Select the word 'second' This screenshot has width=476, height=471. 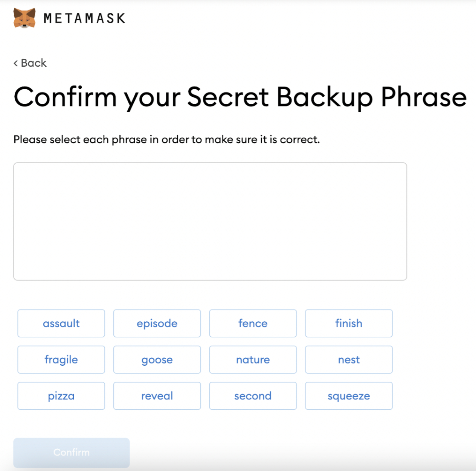253,396
